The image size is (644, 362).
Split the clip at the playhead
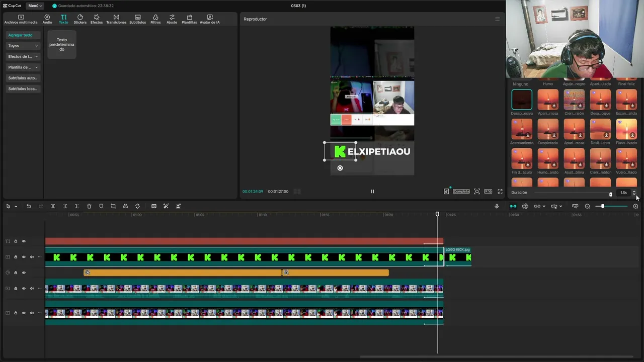[53, 206]
